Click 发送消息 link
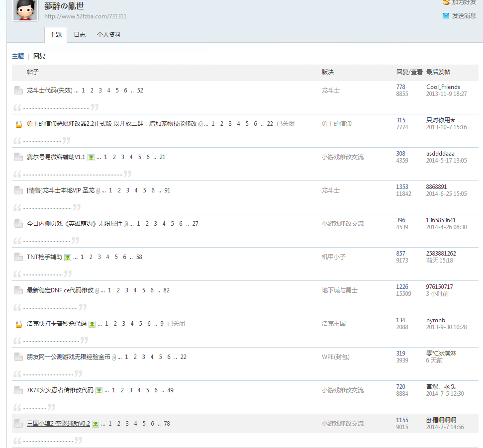483x448 pixels. pyautogui.click(x=464, y=16)
